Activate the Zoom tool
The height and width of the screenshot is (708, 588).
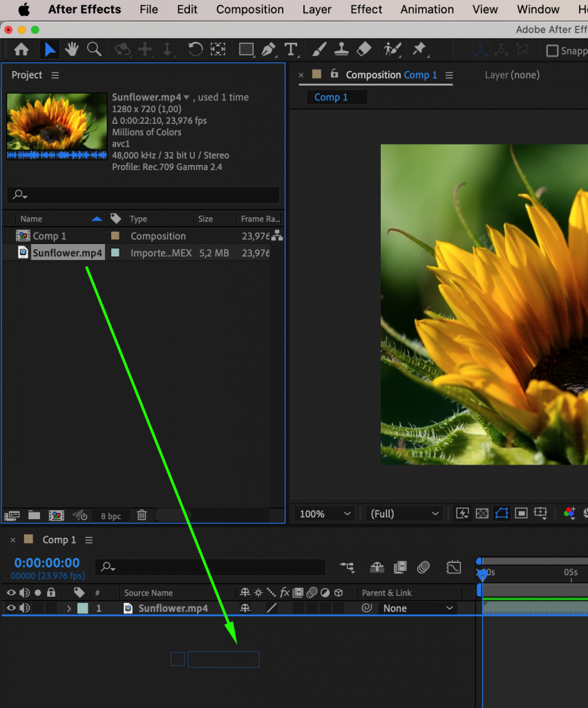(x=94, y=49)
